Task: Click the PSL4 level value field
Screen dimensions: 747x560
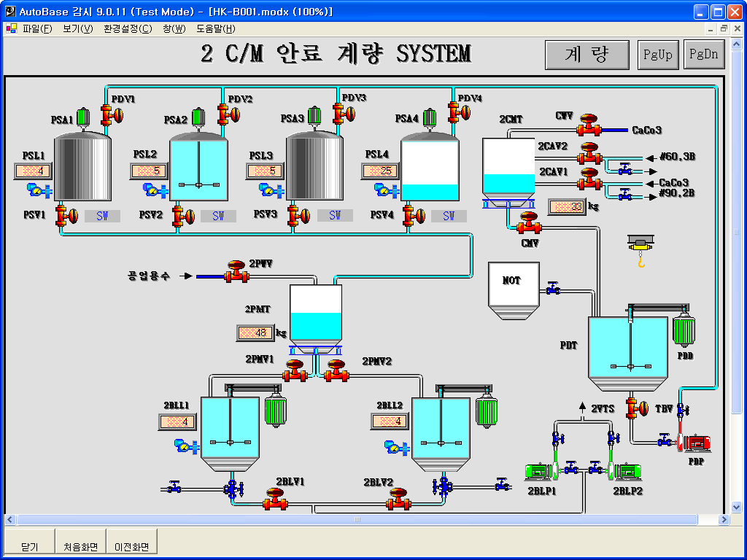Action: pos(379,171)
